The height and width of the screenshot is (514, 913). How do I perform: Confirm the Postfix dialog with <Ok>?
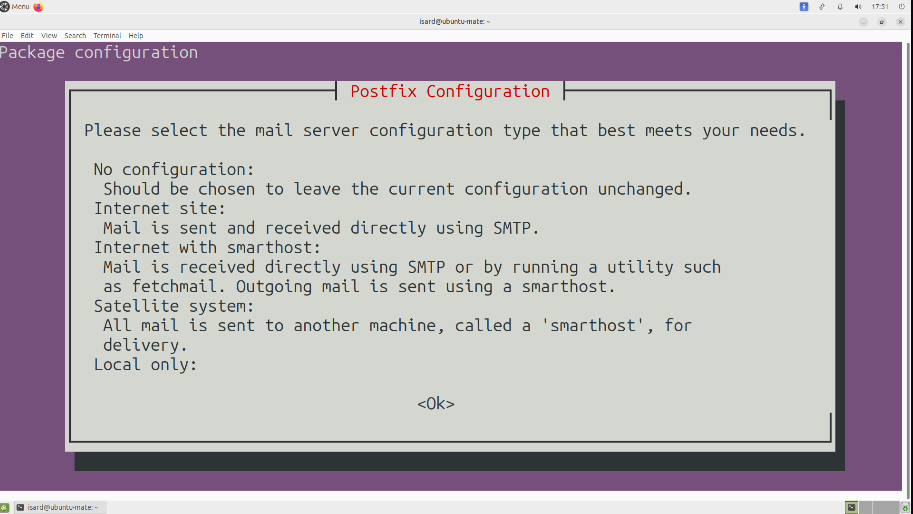tap(436, 403)
